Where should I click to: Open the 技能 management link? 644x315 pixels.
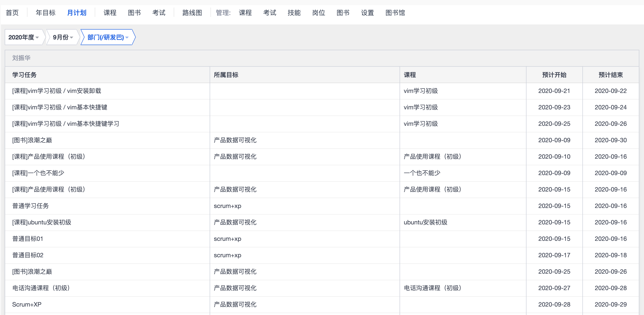(294, 13)
